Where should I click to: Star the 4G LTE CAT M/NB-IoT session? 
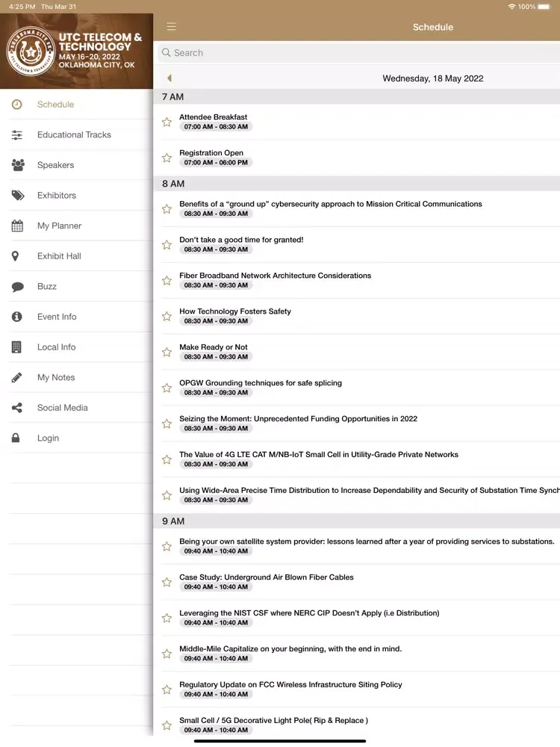click(x=167, y=459)
